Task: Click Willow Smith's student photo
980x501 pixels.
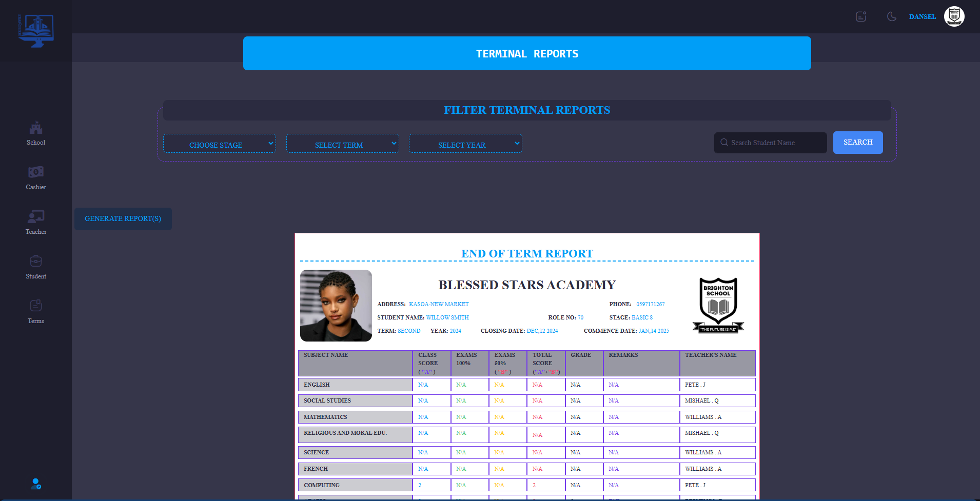Action: (336, 306)
